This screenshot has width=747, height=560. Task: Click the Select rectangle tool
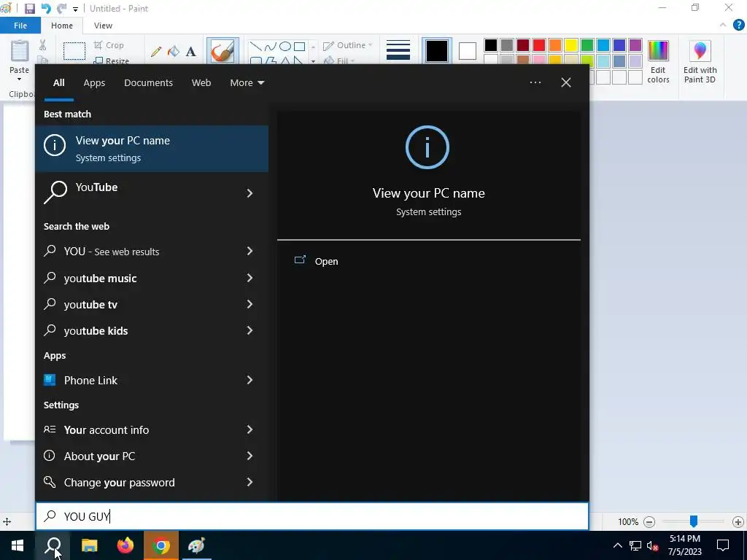click(75, 51)
